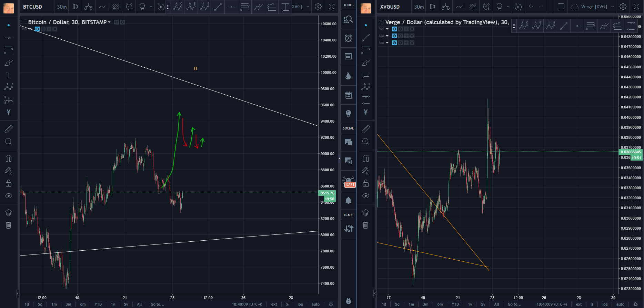Toggle lock all drawings in BTCUSD sidebar
Image resolution: width=644 pixels, height=308 pixels.
(9, 183)
